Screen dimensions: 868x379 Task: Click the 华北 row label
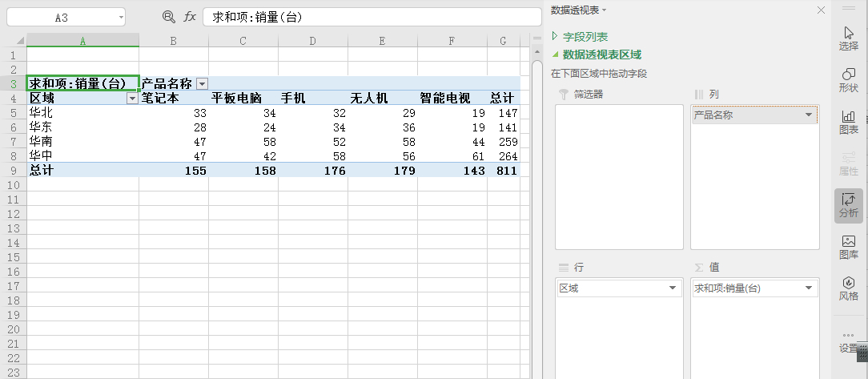point(82,112)
